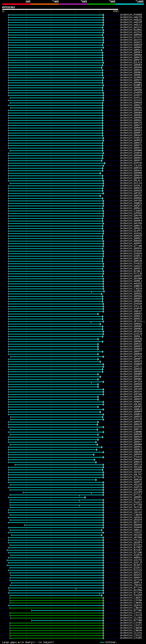Select hit UniRef100_C3VZR0
Image resolution: width=146 pixels, height=644 pixels.
[131, 638]
